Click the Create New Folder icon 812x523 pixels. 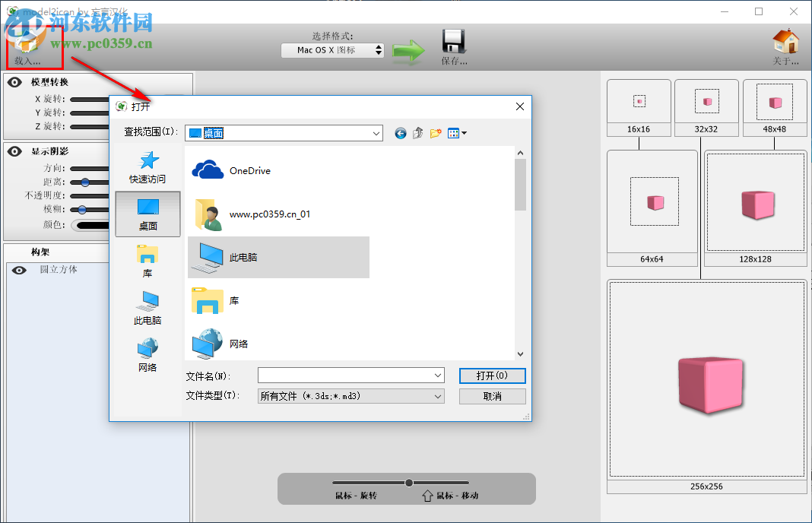(436, 133)
